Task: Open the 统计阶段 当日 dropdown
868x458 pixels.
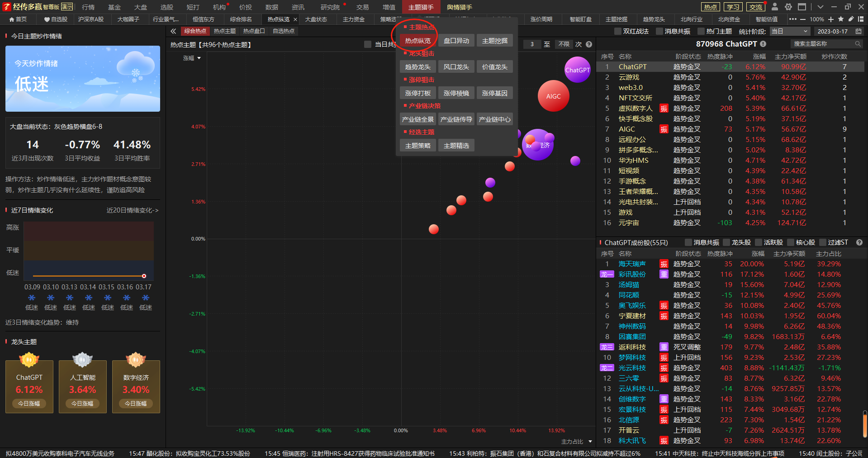Action: tap(789, 31)
